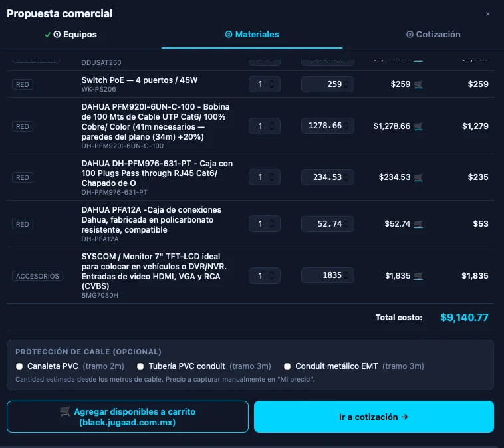This screenshot has width=504, height=448.
Task: Click PROTECCIÓN DE CABLE (OPCIONAL) heading
Action: [x=88, y=352]
